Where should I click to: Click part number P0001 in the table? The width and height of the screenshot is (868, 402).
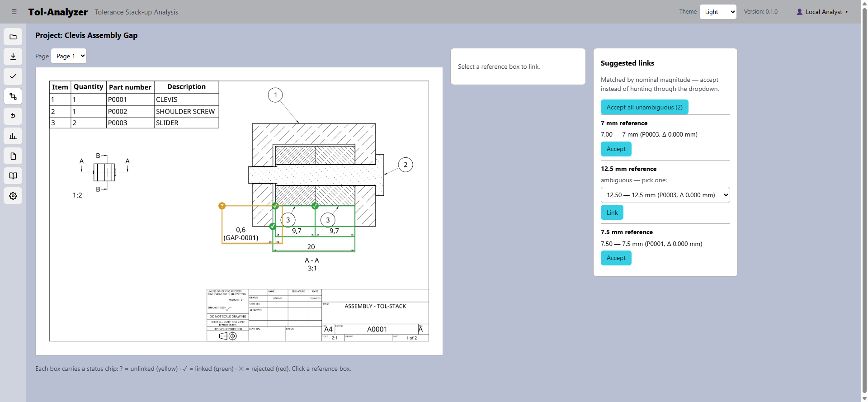click(x=130, y=99)
